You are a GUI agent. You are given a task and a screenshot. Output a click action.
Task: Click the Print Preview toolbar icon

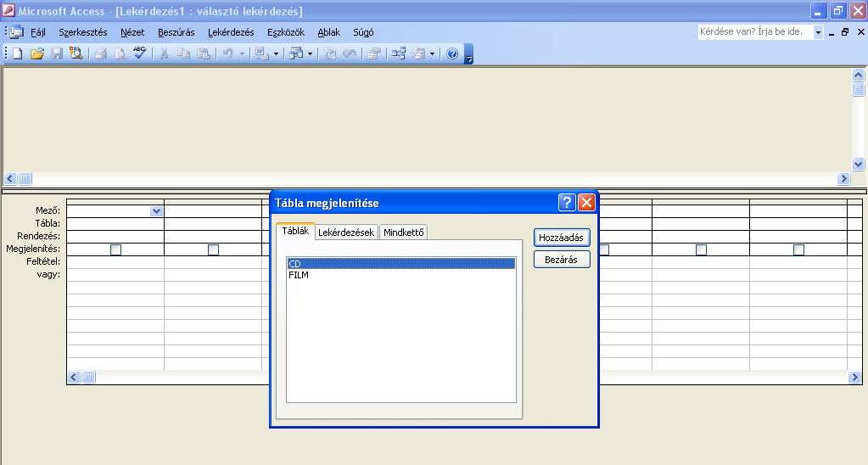(x=120, y=53)
